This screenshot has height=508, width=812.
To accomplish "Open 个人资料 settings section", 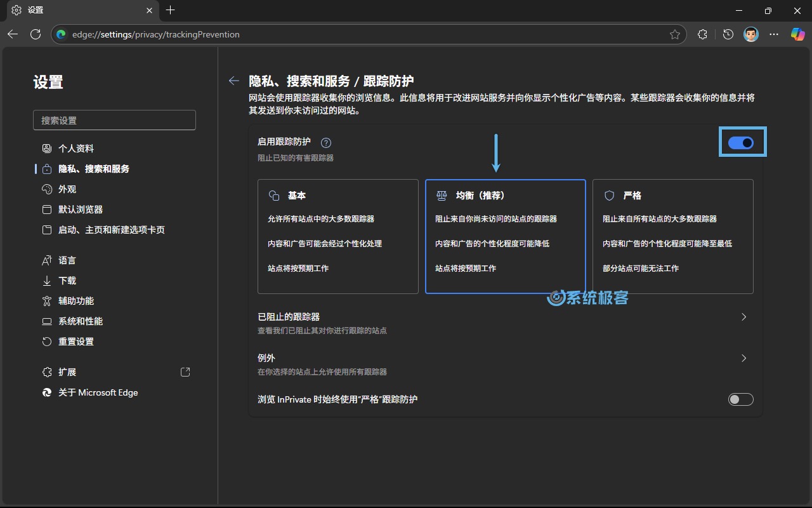I will click(x=114, y=148).
